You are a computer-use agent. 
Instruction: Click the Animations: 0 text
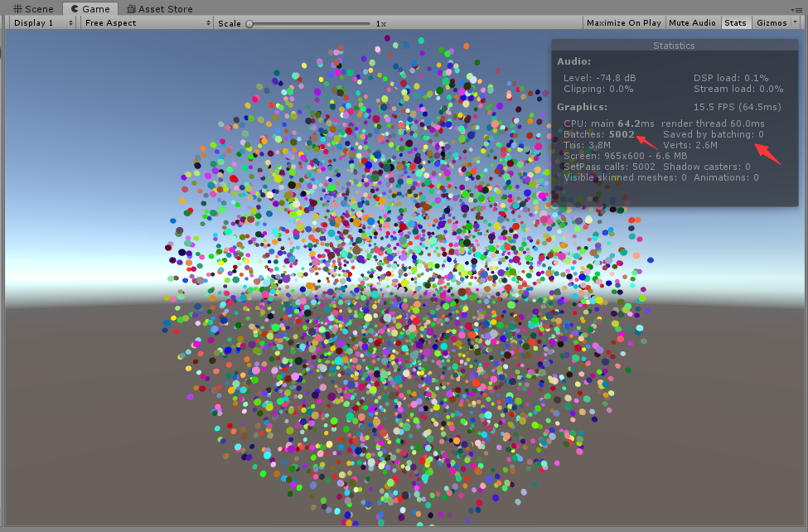(726, 177)
